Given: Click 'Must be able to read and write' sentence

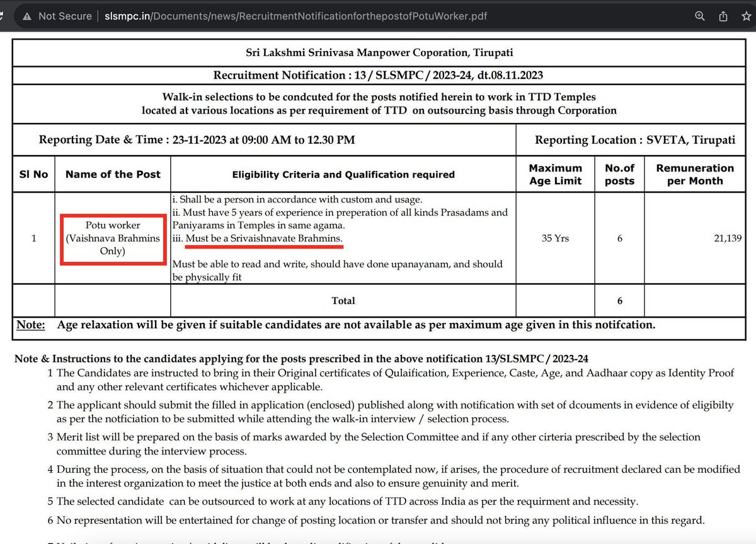Looking at the screenshot, I should tap(338, 270).
